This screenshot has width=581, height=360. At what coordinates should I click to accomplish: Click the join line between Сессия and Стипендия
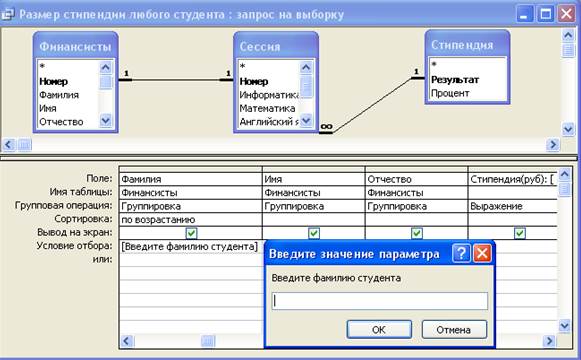click(x=372, y=106)
